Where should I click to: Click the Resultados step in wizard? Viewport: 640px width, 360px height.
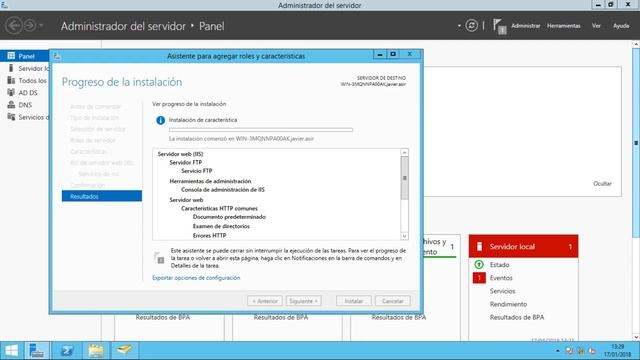click(102, 196)
